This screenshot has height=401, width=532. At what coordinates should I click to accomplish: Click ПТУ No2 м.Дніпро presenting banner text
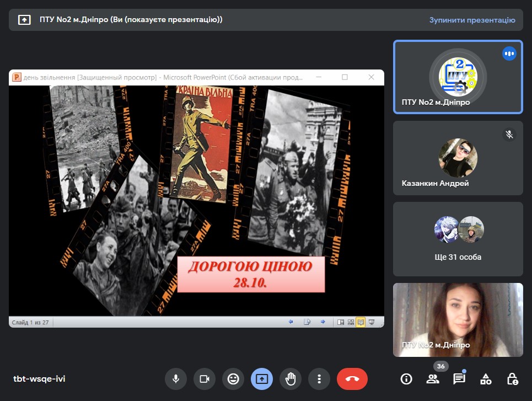click(x=131, y=20)
